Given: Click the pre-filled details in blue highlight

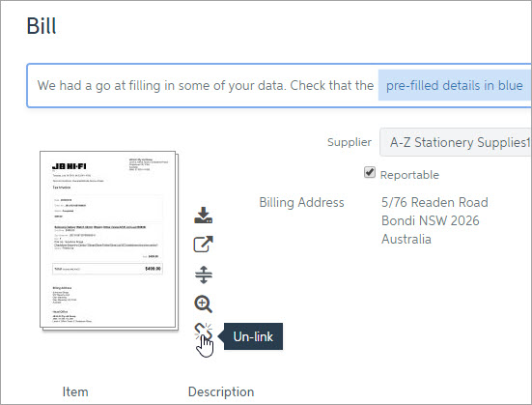Looking at the screenshot, I should [x=455, y=85].
